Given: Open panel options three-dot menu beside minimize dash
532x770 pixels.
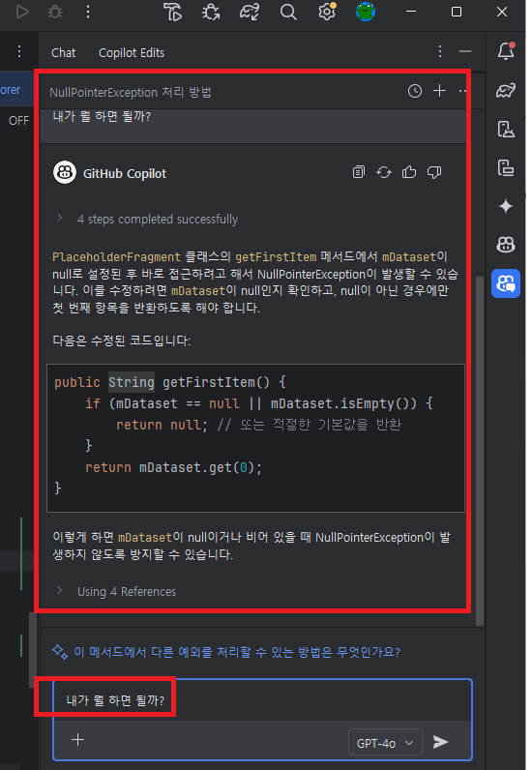Looking at the screenshot, I should [x=440, y=51].
